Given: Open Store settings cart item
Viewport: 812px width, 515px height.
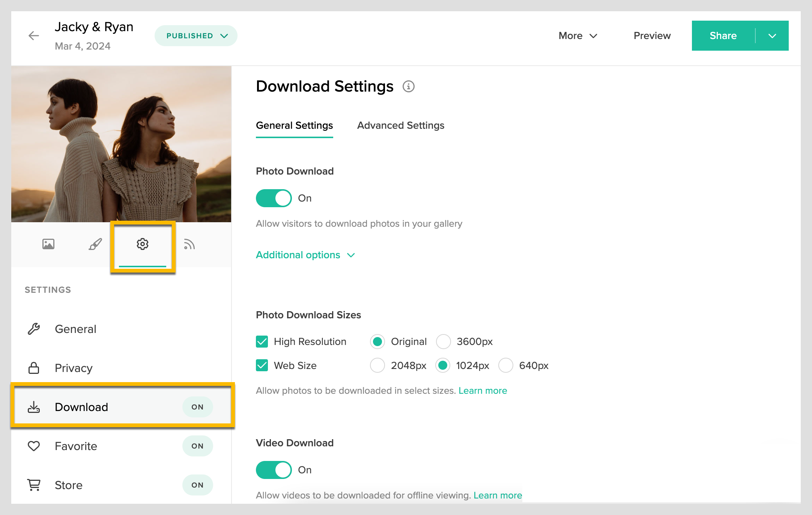Looking at the screenshot, I should [68, 485].
